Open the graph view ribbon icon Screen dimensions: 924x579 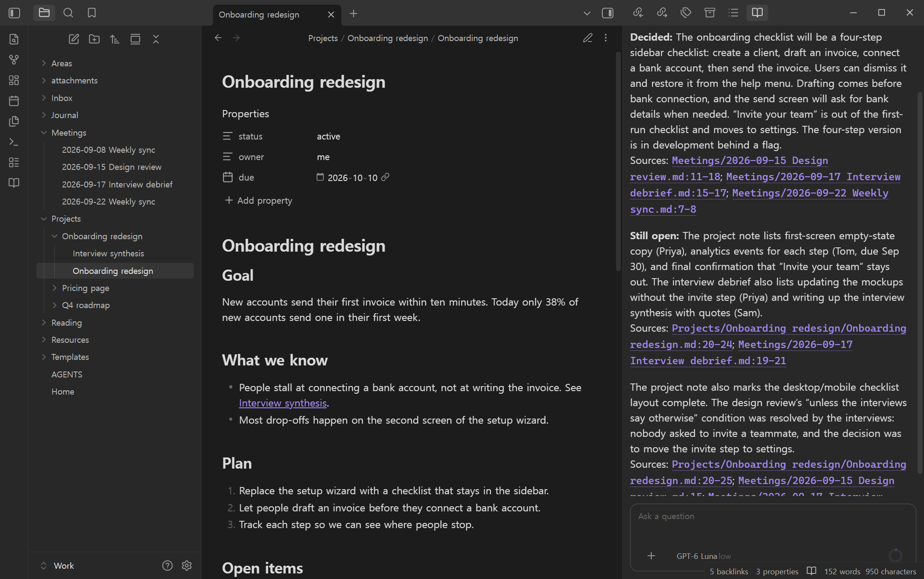[14, 59]
